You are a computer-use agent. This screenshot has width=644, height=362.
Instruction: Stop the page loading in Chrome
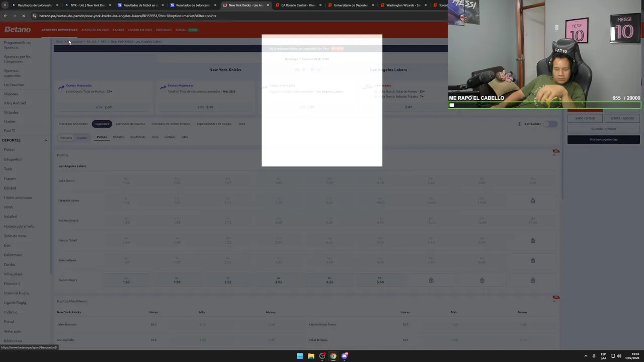click(24, 16)
